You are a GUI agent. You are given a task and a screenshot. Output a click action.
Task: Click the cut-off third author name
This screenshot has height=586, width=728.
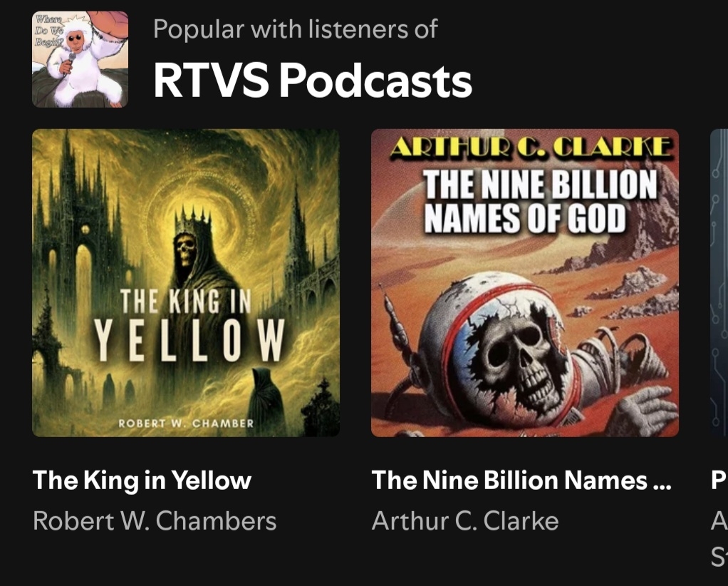[x=719, y=538]
